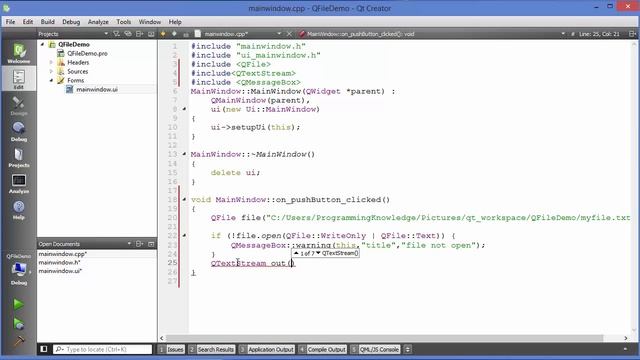Open the mainwindow.cpp file selector dropdown

(x=279, y=34)
